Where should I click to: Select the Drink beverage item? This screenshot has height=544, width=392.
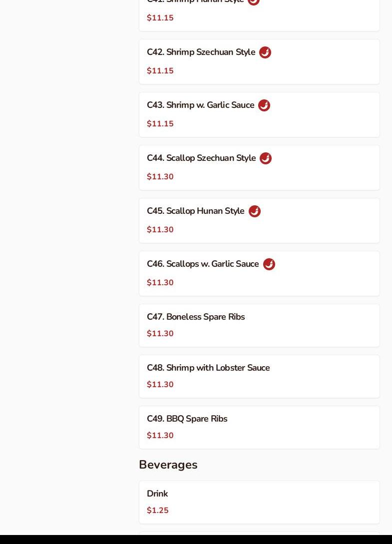pyautogui.click(x=157, y=494)
